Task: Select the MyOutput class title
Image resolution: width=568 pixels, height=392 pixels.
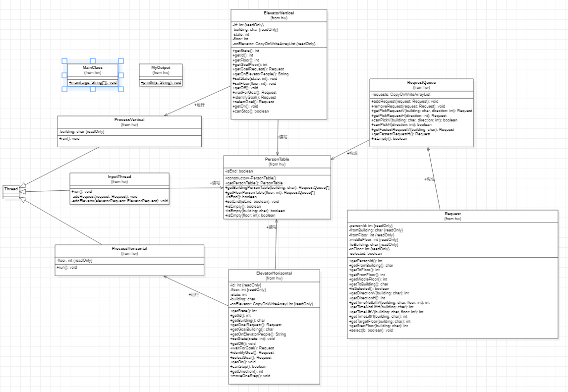Action: pos(161,67)
